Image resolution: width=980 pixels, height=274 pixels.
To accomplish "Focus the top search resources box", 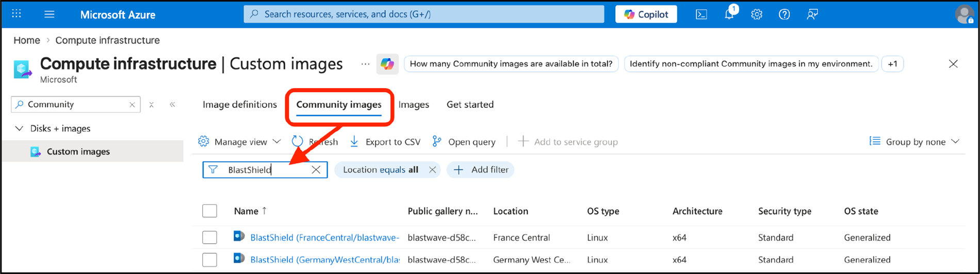I will pos(424,14).
